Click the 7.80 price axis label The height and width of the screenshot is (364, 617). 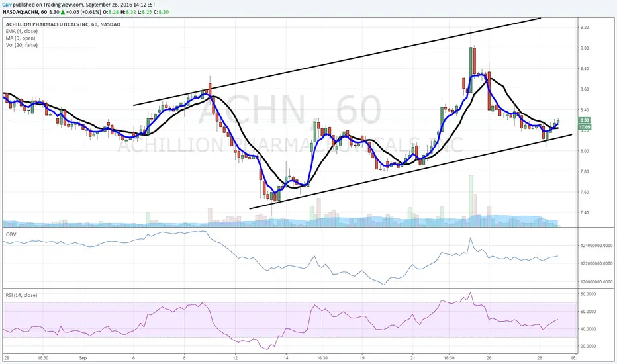585,171
